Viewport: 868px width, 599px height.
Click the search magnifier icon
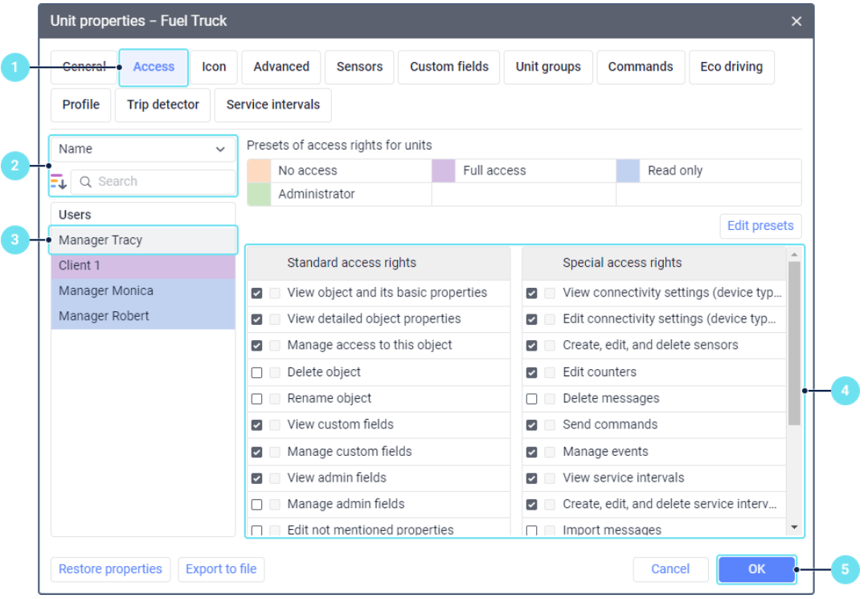(x=85, y=182)
